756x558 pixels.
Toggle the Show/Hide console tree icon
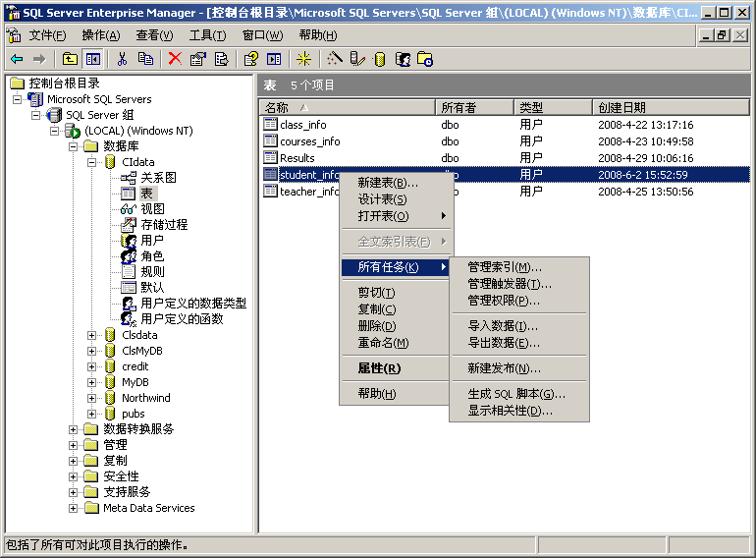click(92, 59)
